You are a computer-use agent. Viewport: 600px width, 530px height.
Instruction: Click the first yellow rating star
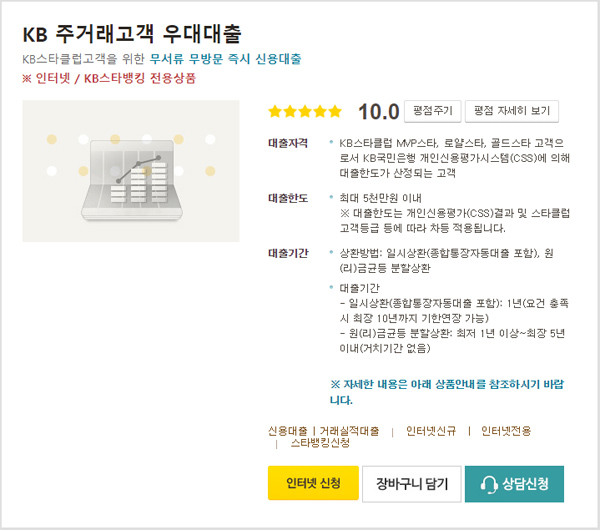point(275,111)
